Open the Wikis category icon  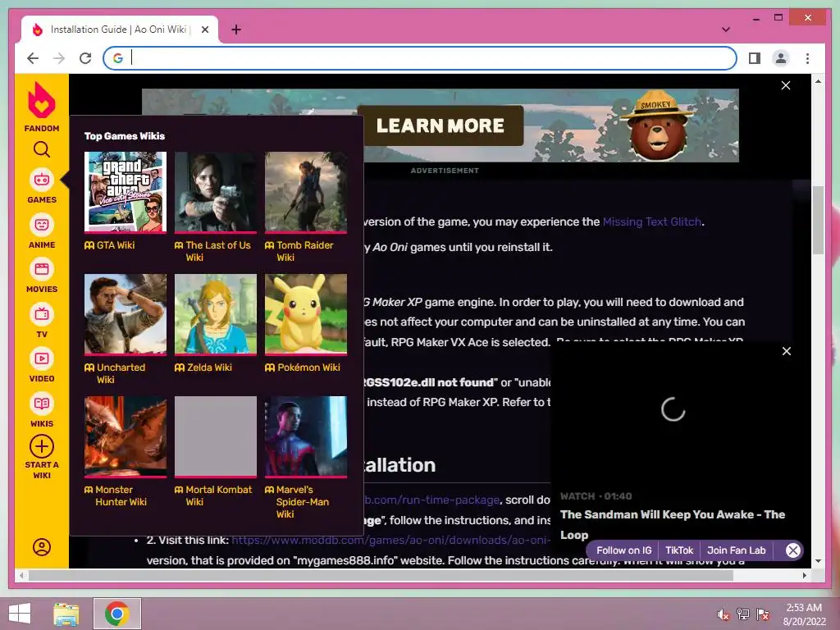click(x=41, y=404)
